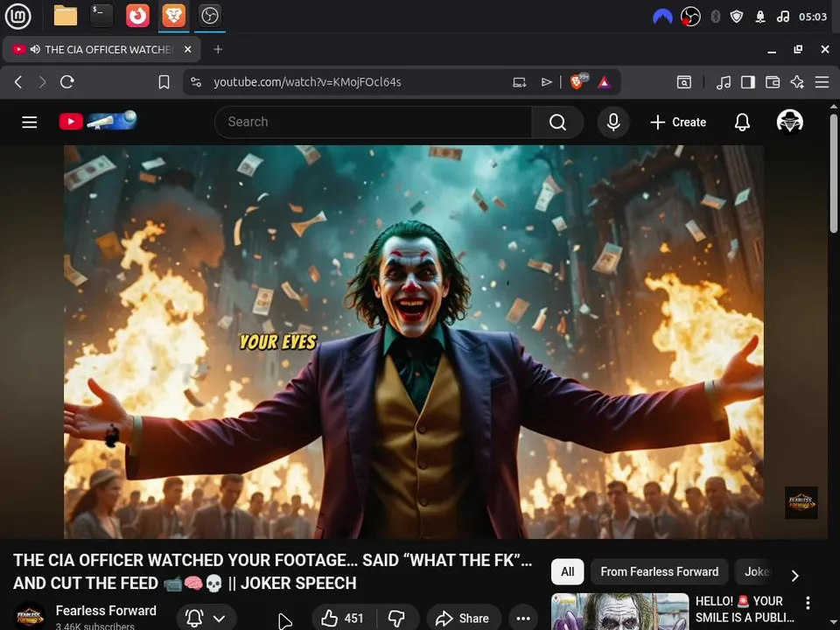This screenshot has width=840, height=630.
Task: Pause the Joker video by clicking player
Action: click(414, 342)
